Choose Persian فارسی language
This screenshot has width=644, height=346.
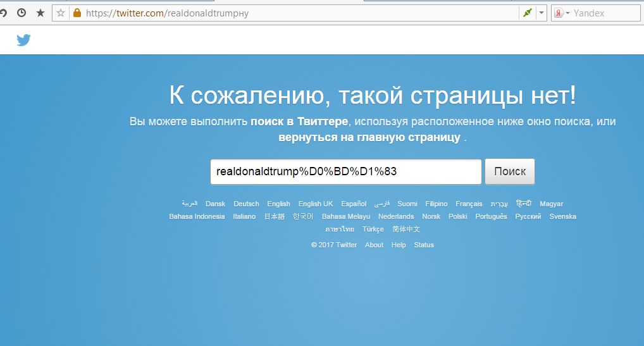click(x=382, y=204)
